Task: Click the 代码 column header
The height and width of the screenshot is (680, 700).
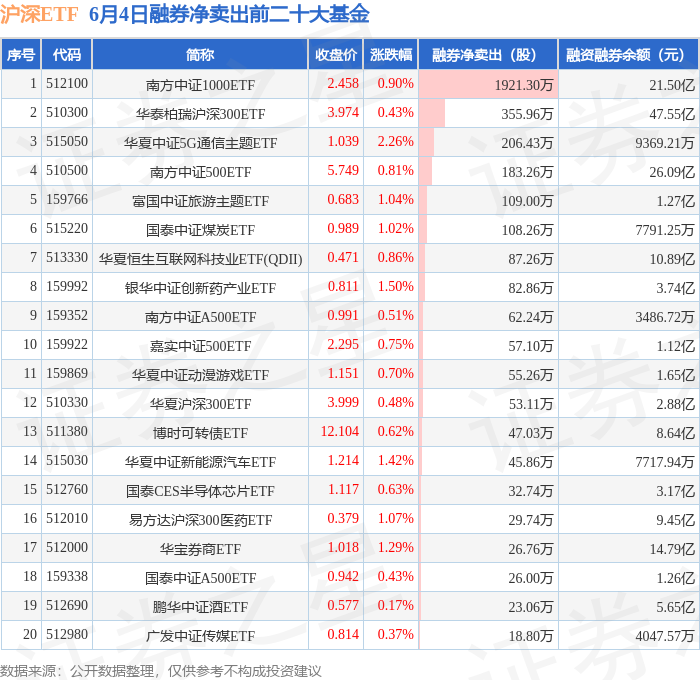Action: 67,54
